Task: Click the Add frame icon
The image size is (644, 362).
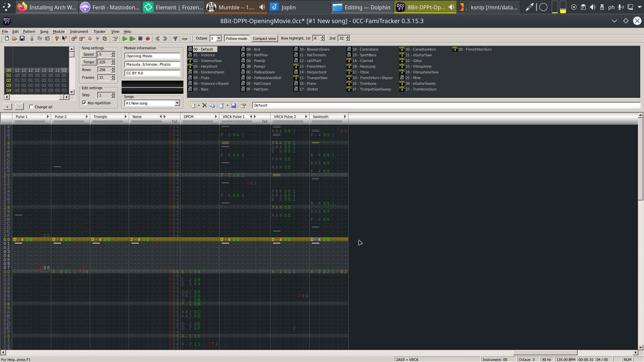Action: [x=74, y=39]
